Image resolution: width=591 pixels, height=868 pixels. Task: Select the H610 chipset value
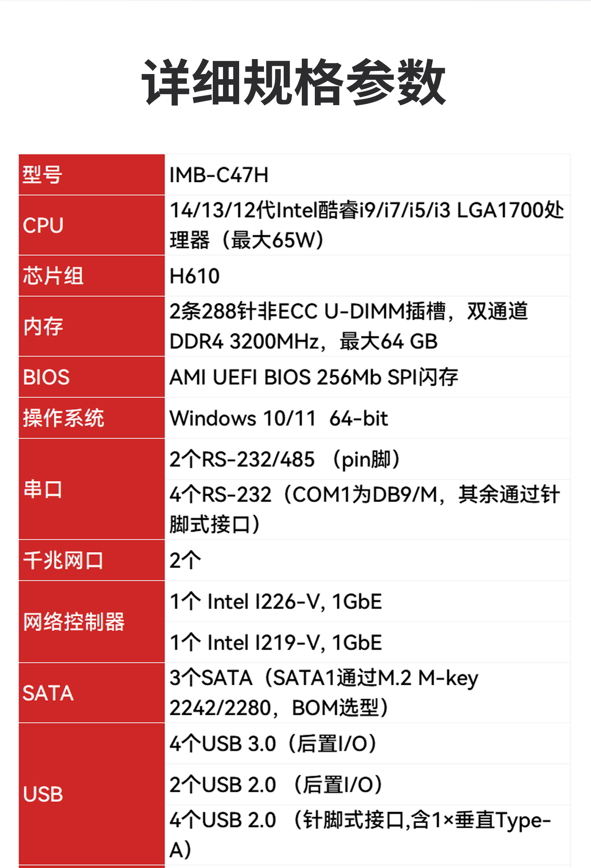click(x=195, y=276)
